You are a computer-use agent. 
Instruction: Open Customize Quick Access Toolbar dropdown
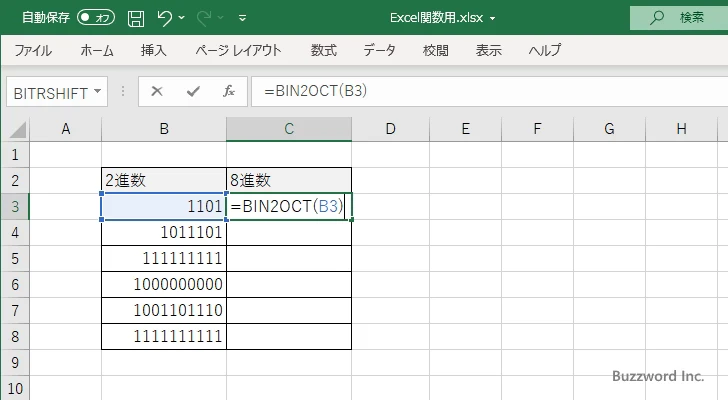pyautogui.click(x=243, y=18)
